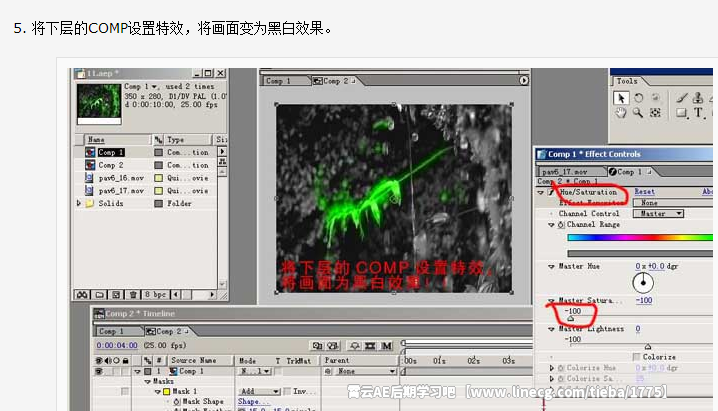The image size is (718, 411).
Task: Open the layer blending Mode dropdown
Action: (255, 371)
